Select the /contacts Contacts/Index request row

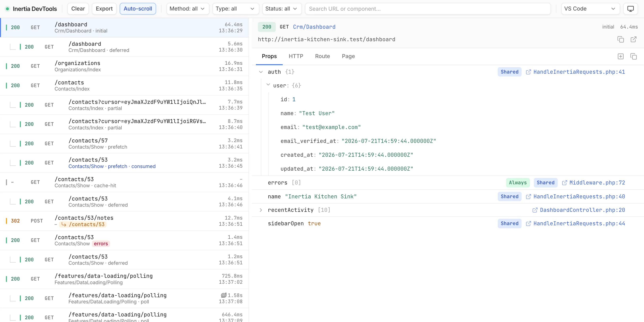(124, 86)
